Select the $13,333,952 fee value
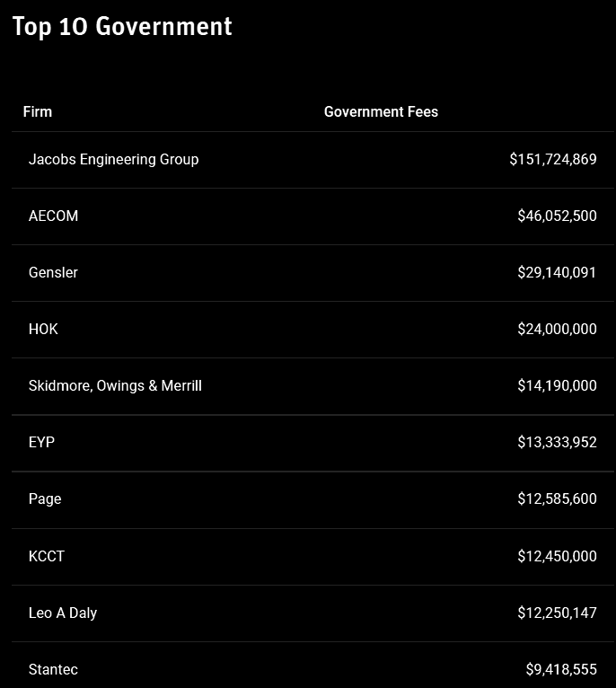 (x=557, y=442)
